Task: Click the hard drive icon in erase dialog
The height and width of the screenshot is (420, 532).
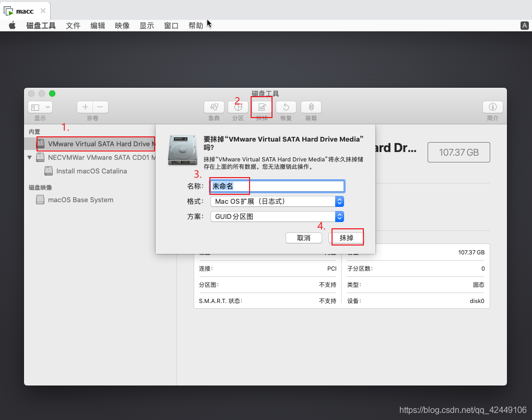Action: (183, 150)
